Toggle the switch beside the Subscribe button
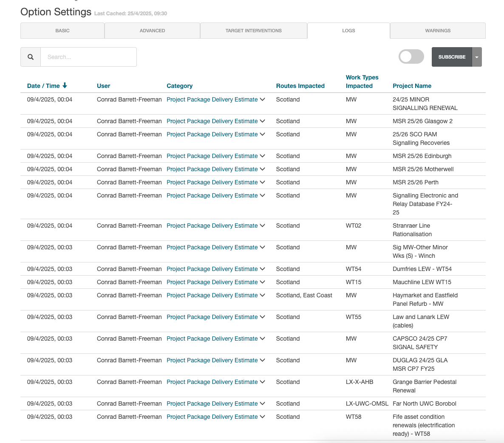 (411, 56)
